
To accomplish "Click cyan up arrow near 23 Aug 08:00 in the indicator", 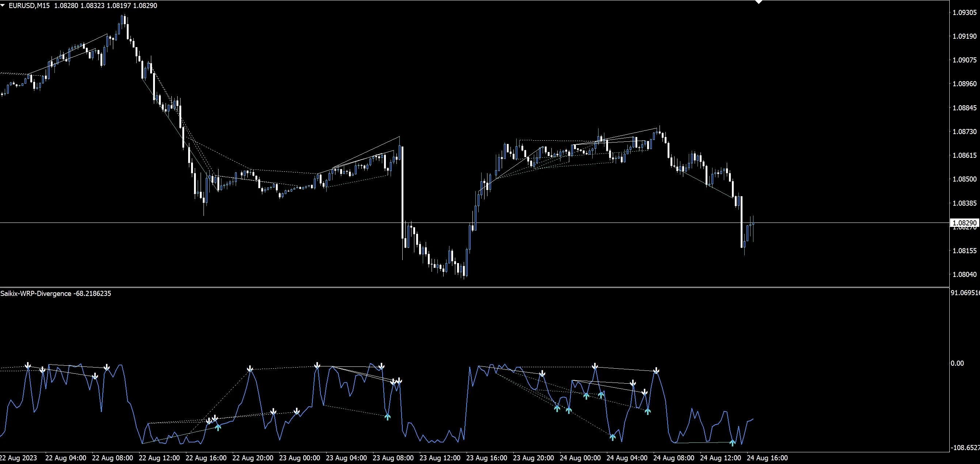I will tap(387, 417).
